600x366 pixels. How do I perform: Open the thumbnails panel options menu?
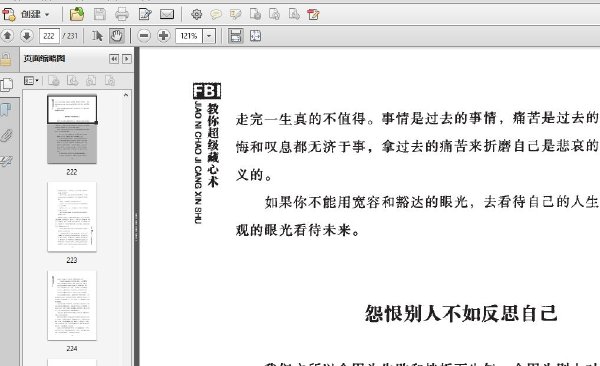(31, 81)
